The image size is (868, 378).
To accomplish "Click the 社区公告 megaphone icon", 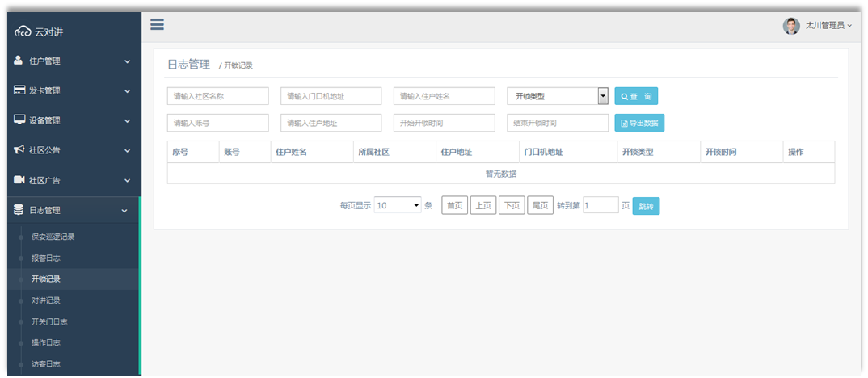I will tap(19, 150).
